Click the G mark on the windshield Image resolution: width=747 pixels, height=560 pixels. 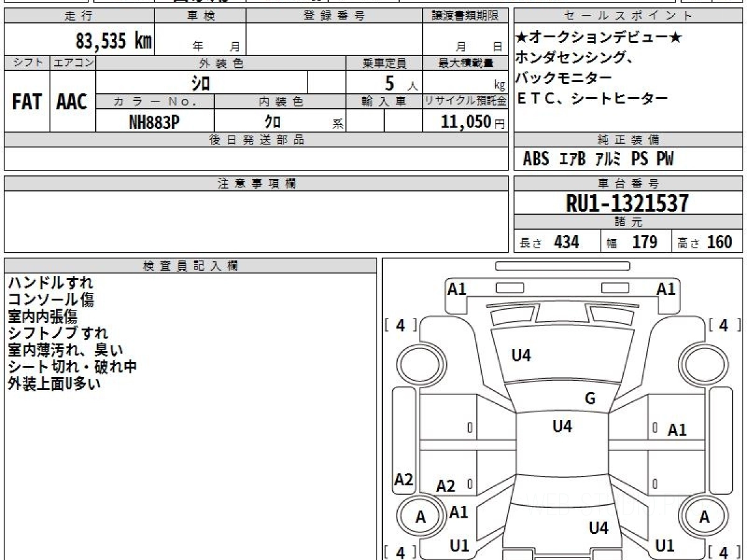[x=590, y=399]
